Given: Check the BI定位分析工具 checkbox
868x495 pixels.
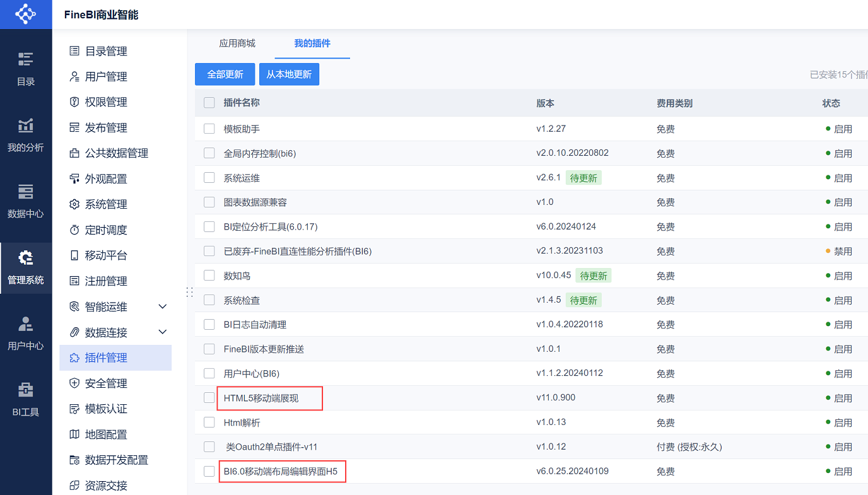Looking at the screenshot, I should [209, 226].
